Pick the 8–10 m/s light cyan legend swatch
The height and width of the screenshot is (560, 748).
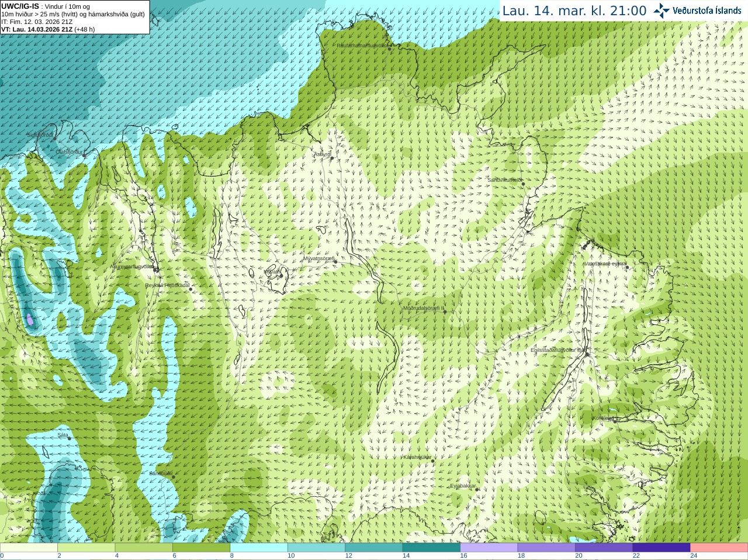point(259,548)
